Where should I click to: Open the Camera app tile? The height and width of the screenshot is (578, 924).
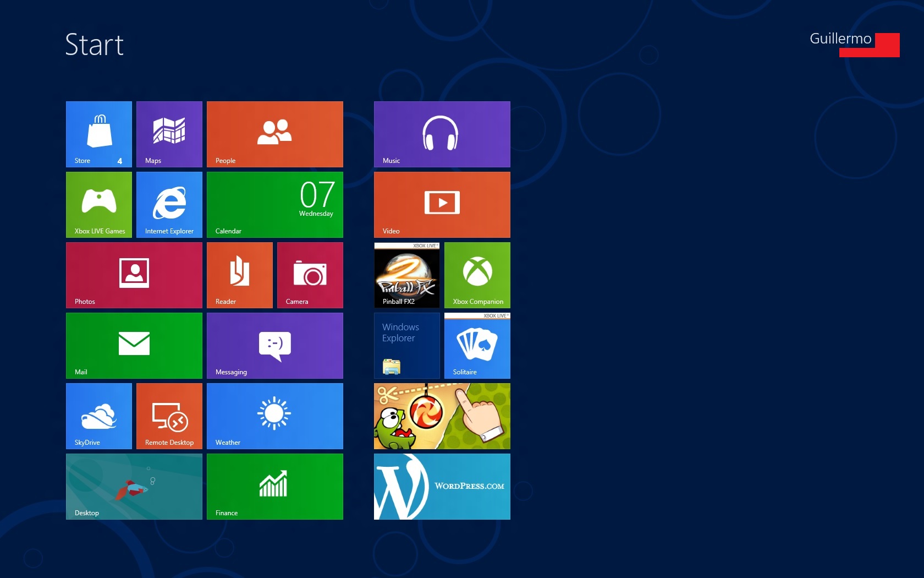(310, 275)
